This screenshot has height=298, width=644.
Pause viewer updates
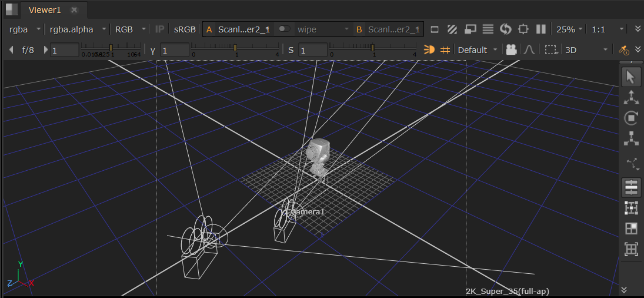pyautogui.click(x=541, y=29)
